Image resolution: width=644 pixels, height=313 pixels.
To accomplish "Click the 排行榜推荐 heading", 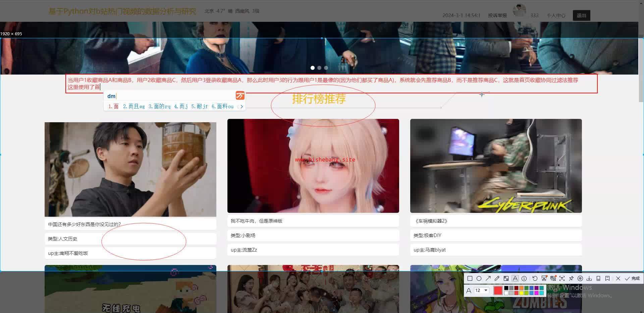I will click(x=319, y=99).
